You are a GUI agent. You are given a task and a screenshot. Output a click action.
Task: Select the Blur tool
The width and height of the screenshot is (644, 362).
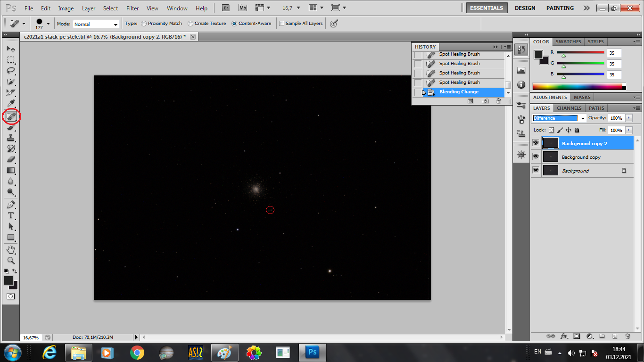point(10,181)
